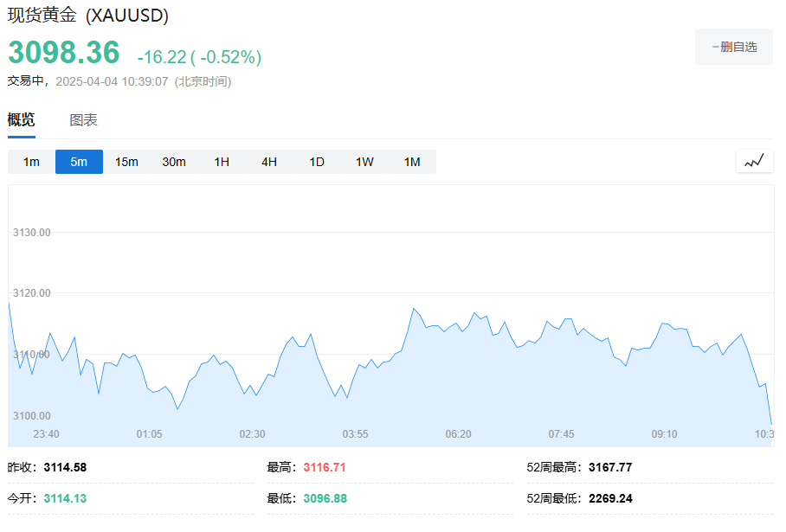Viewport: 786px width, 532px height.
Task: Select the 1H timeframe
Action: pos(222,162)
